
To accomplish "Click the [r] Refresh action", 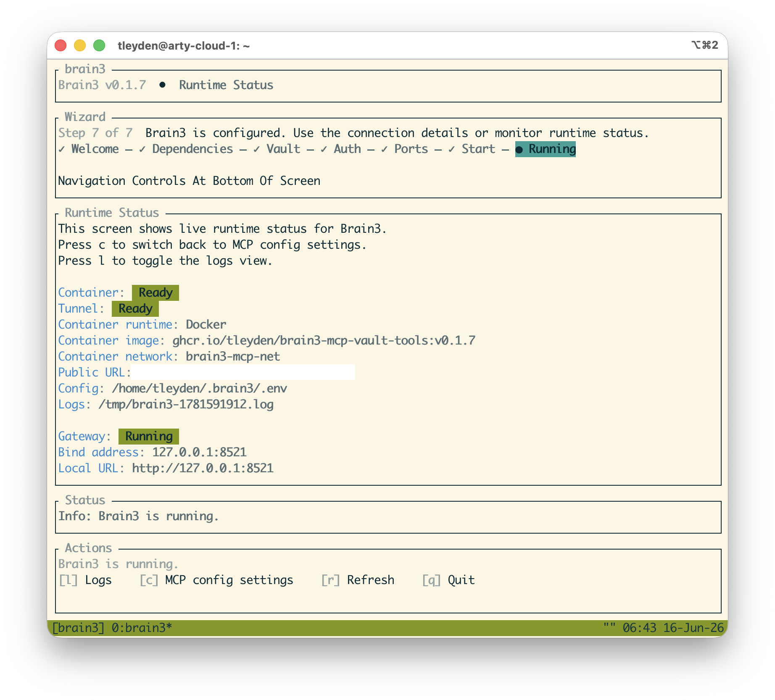I will [x=358, y=580].
